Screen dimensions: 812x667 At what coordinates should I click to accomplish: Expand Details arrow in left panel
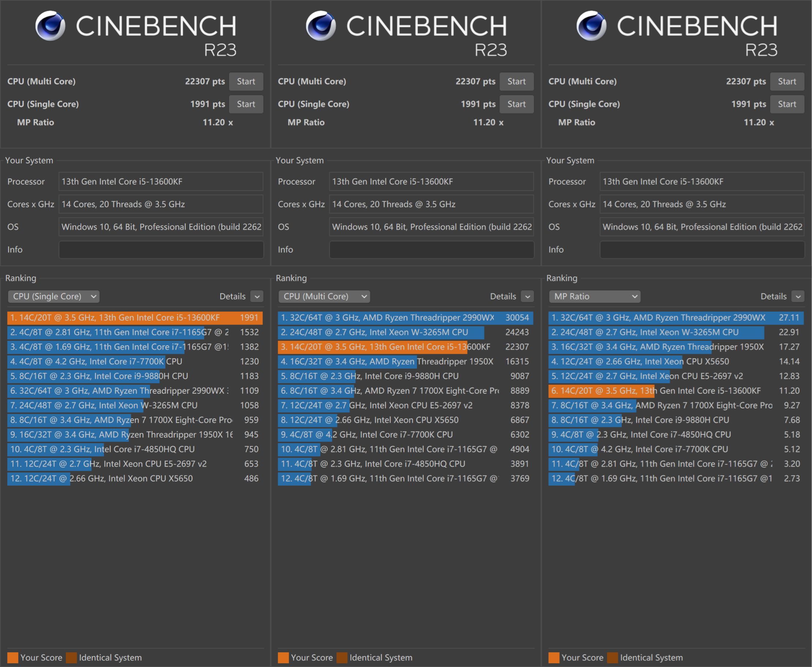tap(257, 296)
